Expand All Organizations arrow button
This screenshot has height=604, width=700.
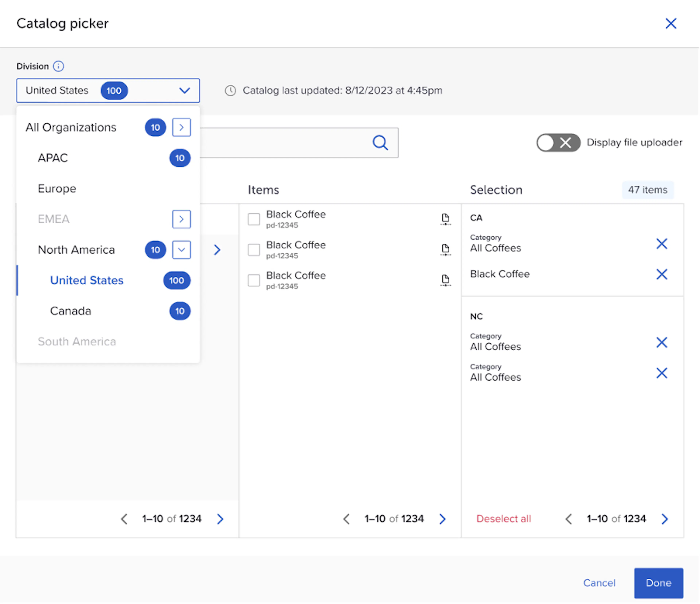tap(181, 127)
